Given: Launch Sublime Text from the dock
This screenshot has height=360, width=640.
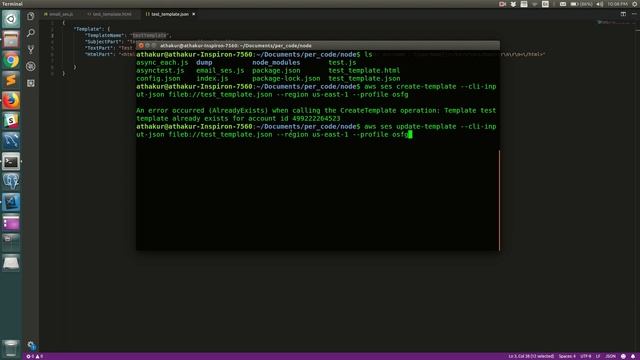Looking at the screenshot, I should (x=11, y=80).
